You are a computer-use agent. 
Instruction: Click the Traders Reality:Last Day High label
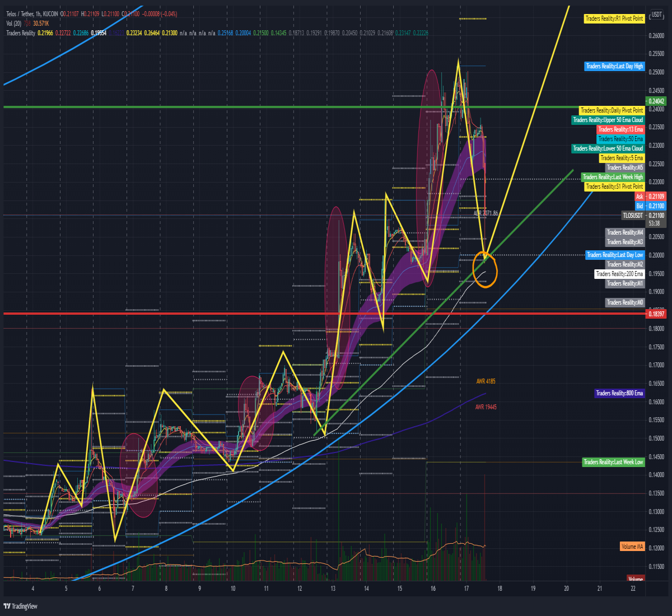[614, 66]
